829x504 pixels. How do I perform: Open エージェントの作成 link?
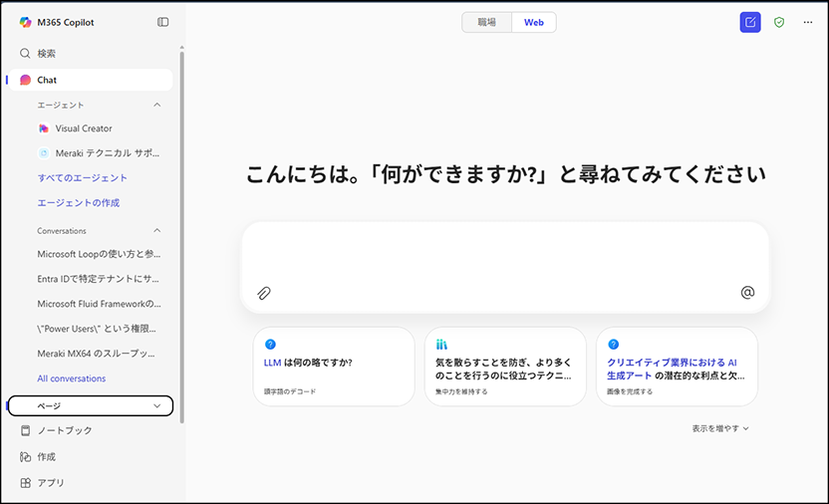(x=79, y=203)
